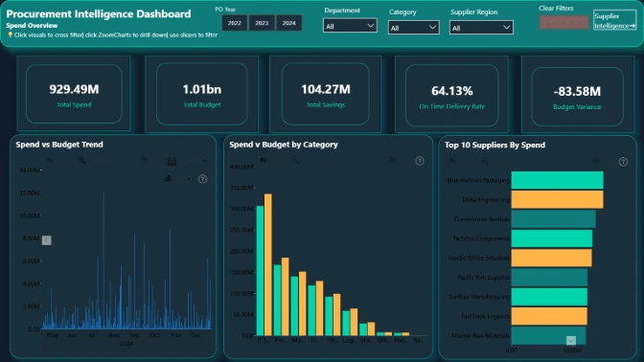Expand chart type dropdown arrow in Trend chart
644x362 pixels.
coord(189,178)
